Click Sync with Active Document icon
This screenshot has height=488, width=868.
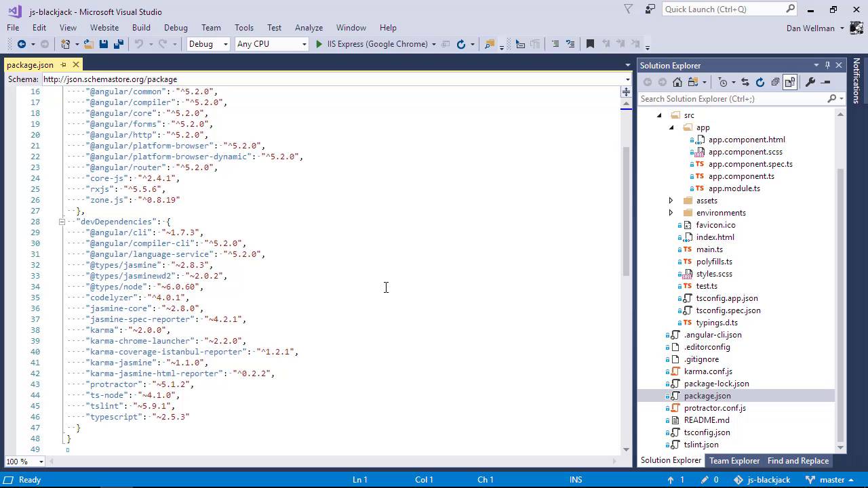pos(745,82)
